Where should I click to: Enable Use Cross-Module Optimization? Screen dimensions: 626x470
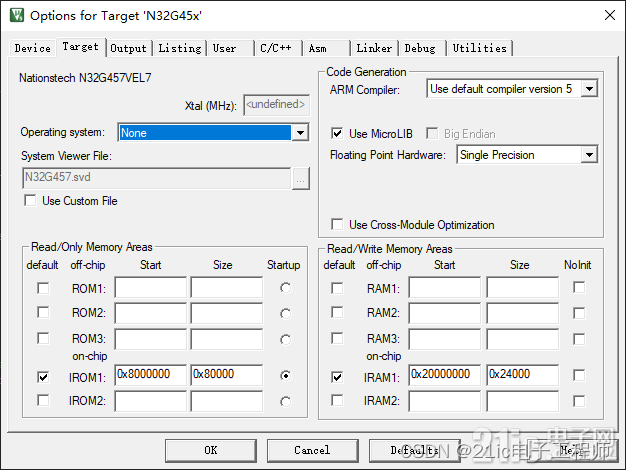pos(337,224)
